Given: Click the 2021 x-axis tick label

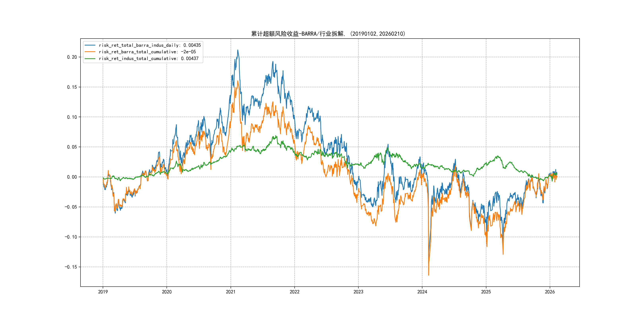Looking at the screenshot, I should point(231,292).
